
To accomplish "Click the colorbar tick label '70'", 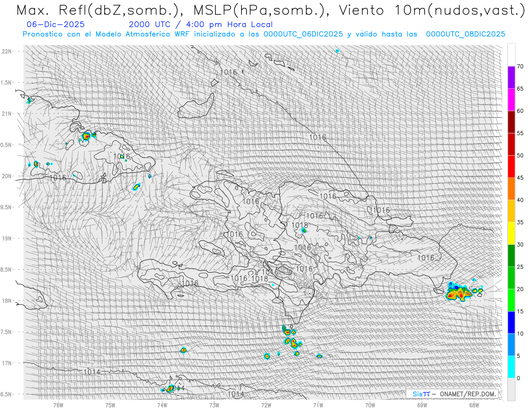I will tap(520, 67).
